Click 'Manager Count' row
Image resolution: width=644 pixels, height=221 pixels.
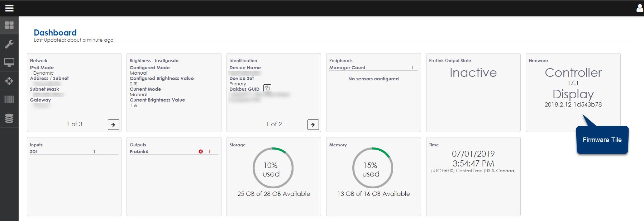[x=373, y=67]
